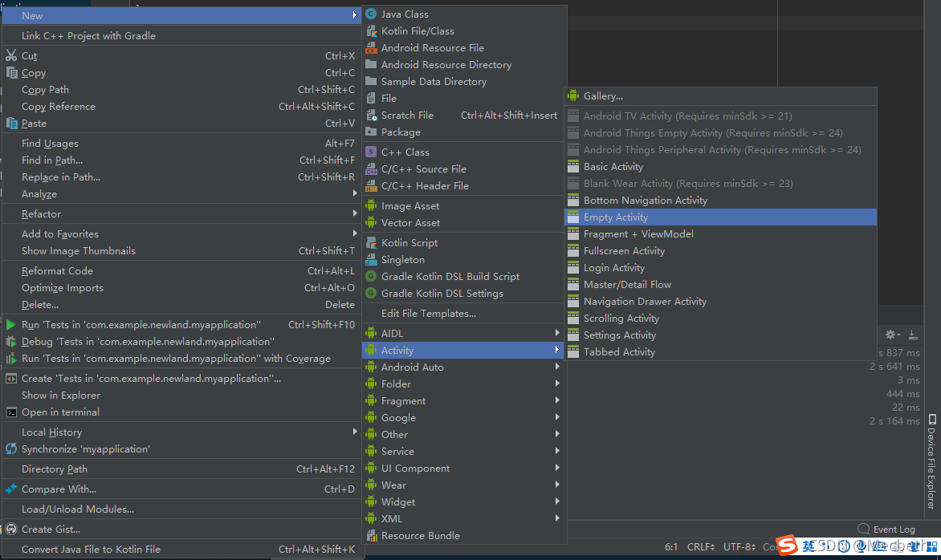This screenshot has width=941, height=560.
Task: Click the Vector Asset Android icon
Action: click(x=372, y=222)
